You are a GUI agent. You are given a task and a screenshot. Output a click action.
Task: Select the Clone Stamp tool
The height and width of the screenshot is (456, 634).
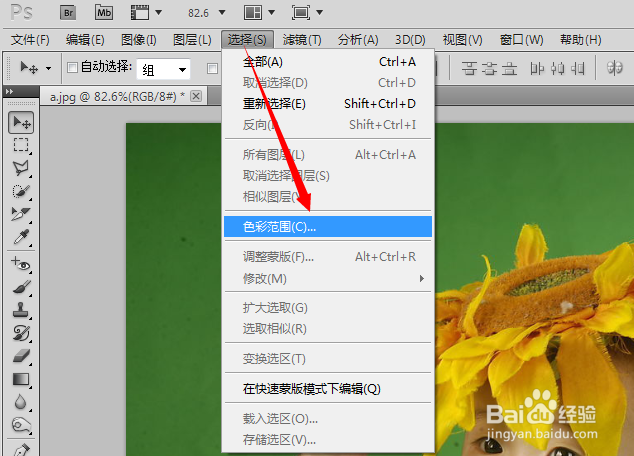coord(21,310)
